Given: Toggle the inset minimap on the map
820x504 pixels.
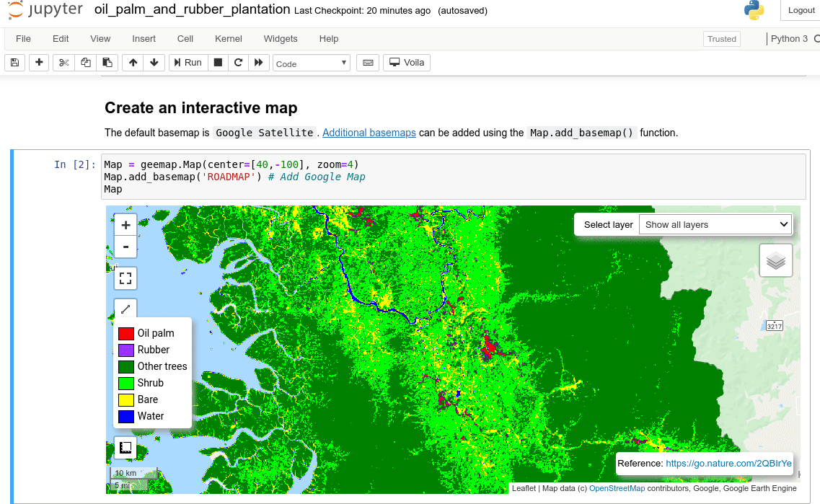Looking at the screenshot, I should (125, 447).
